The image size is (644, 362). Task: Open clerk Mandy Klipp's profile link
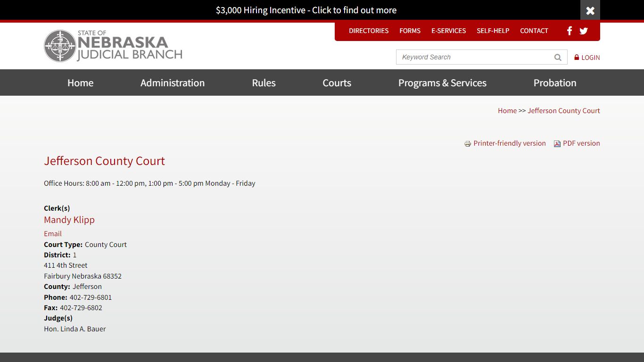[x=69, y=220]
